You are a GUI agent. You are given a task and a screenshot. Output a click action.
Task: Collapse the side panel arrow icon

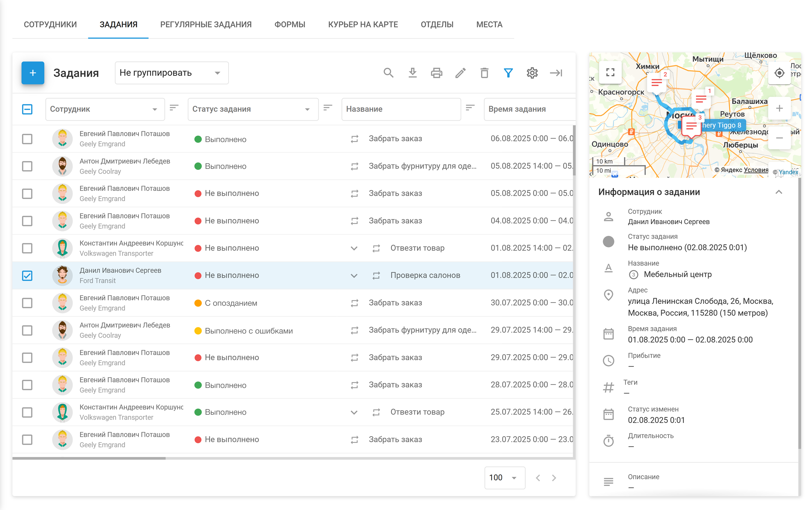556,73
